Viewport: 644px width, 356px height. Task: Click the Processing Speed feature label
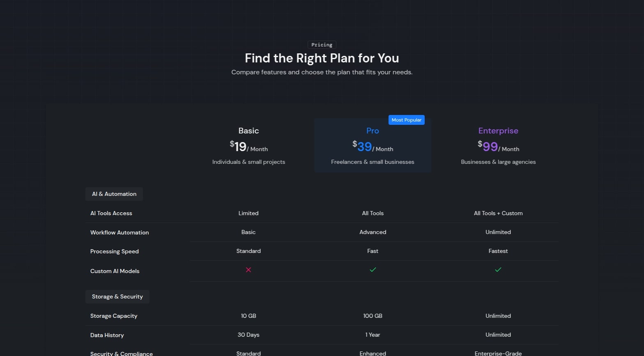click(x=115, y=251)
